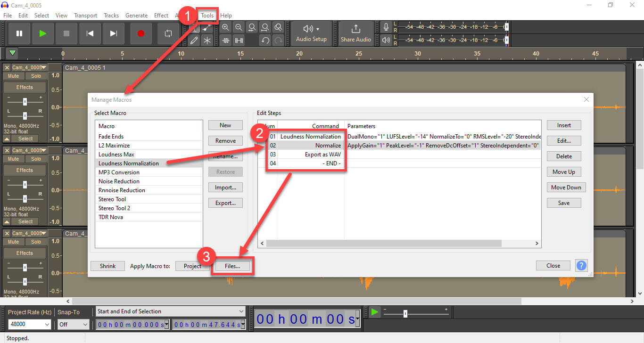Viewport: 644px width, 343px height.
Task: Click the red Record button
Action: (x=140, y=33)
